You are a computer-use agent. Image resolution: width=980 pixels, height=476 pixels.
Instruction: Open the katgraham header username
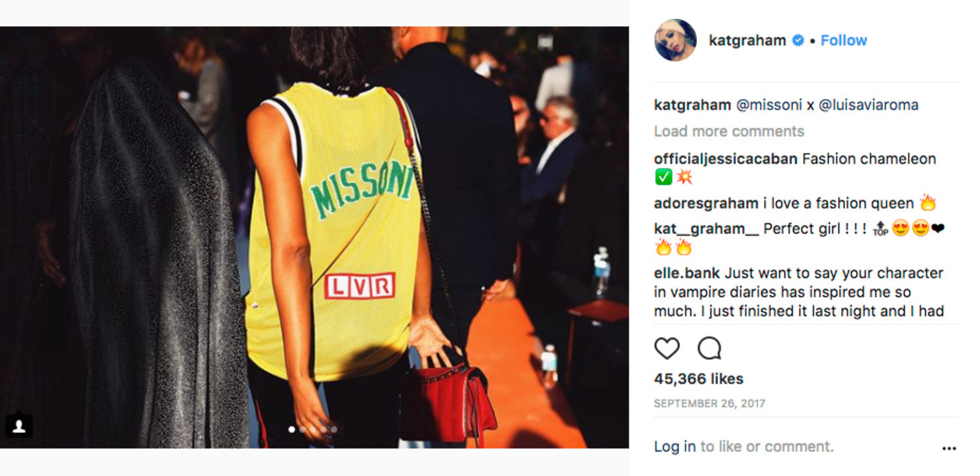[x=748, y=40]
